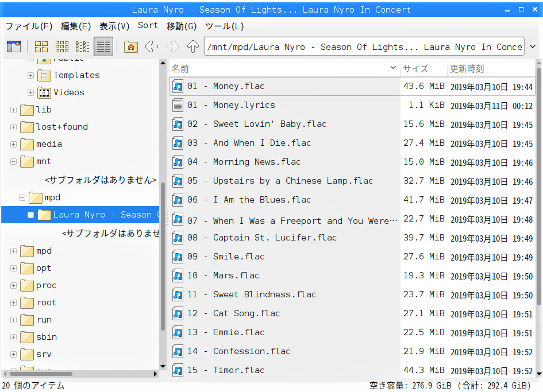This screenshot has width=543, height=392.
Task: Select audio icon of And When I Die.flac
Action: (x=178, y=142)
